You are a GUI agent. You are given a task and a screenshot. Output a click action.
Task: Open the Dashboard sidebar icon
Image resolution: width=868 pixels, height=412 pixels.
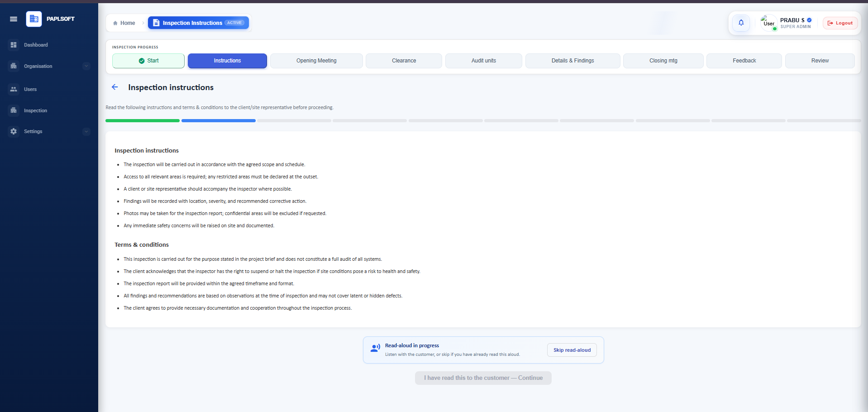point(14,45)
